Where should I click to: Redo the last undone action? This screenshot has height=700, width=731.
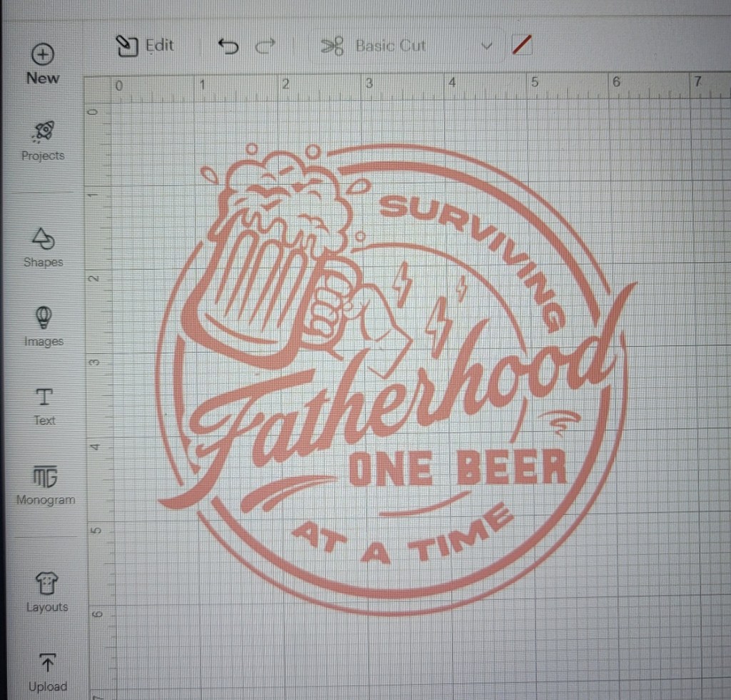click(265, 46)
